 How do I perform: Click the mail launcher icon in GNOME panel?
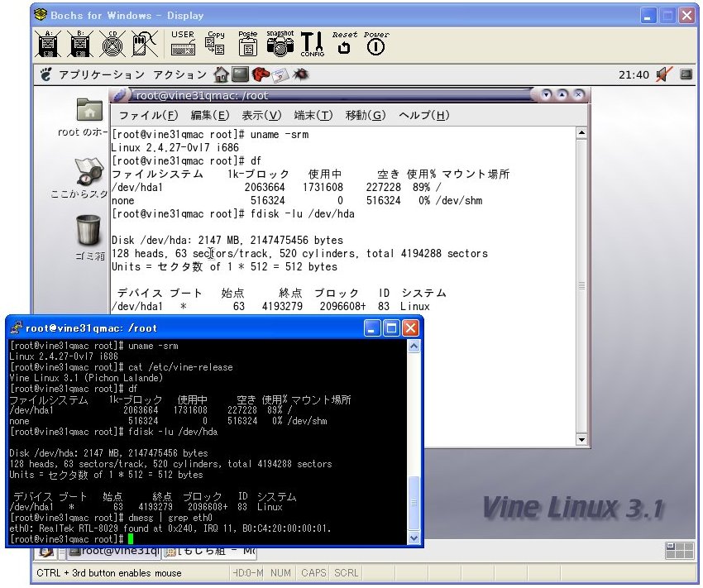(280, 75)
